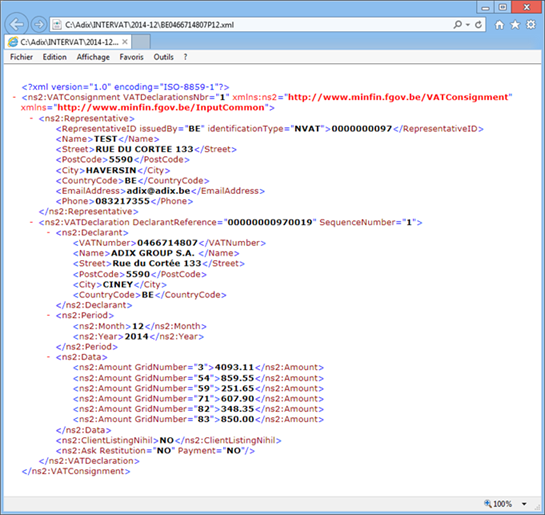Click the City value CINEY

coord(118,285)
